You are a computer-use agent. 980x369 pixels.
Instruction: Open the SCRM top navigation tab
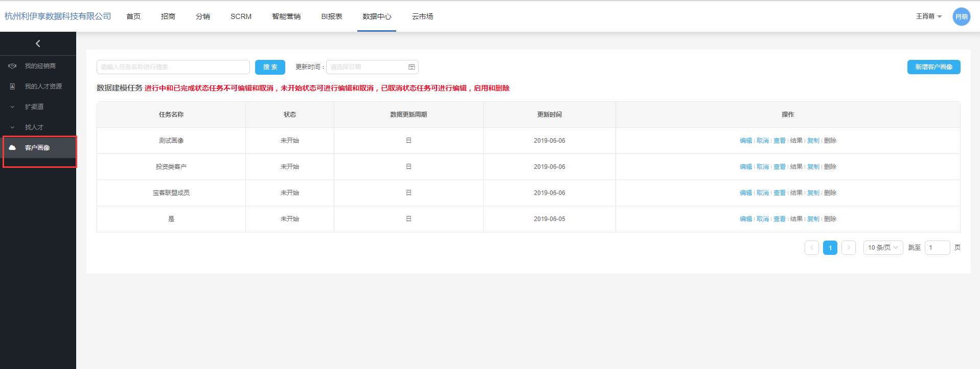tap(241, 16)
